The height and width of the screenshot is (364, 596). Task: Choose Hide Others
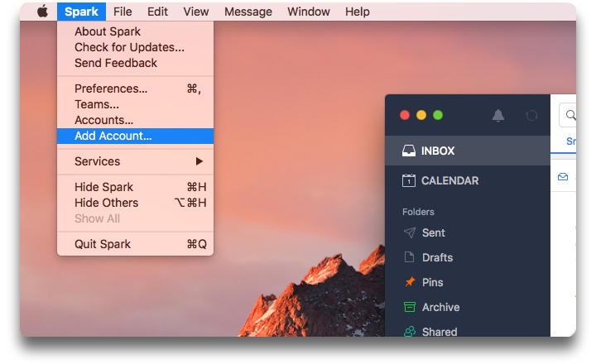[x=135, y=203]
